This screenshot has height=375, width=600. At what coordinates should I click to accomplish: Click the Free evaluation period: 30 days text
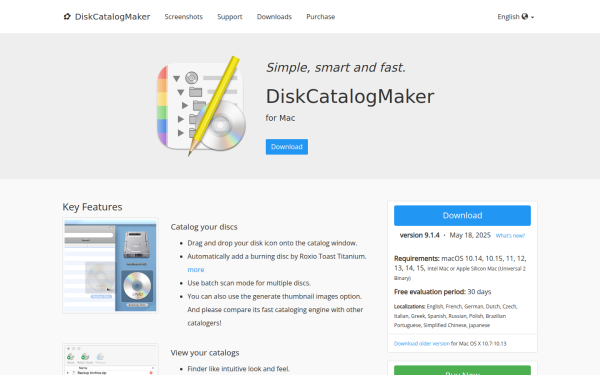(442, 292)
